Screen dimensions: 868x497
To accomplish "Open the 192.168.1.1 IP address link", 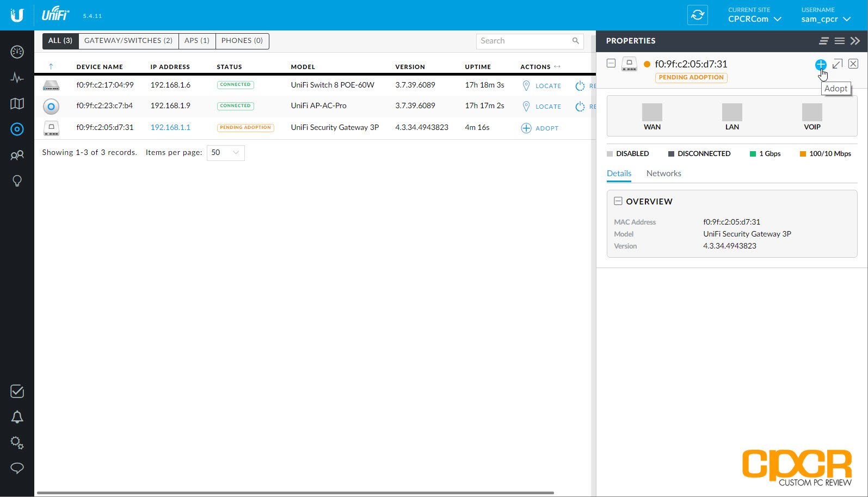I will (170, 127).
